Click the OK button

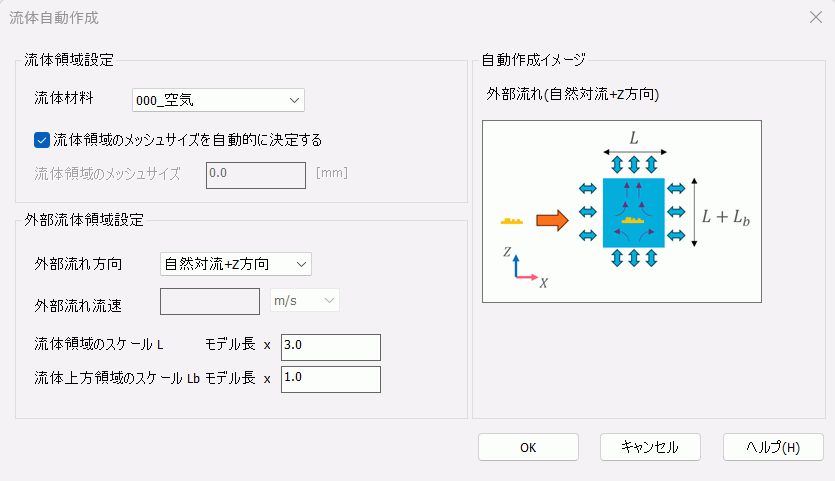(528, 447)
